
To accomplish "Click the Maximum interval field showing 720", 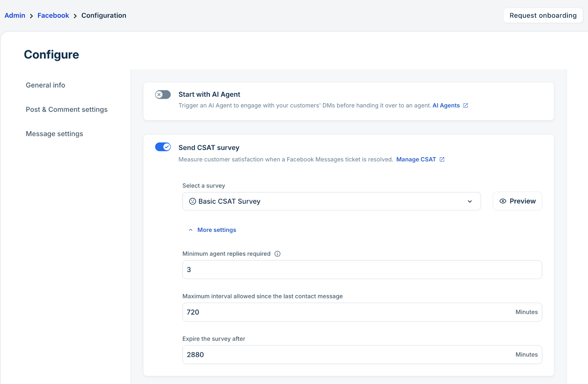I will coord(362,312).
